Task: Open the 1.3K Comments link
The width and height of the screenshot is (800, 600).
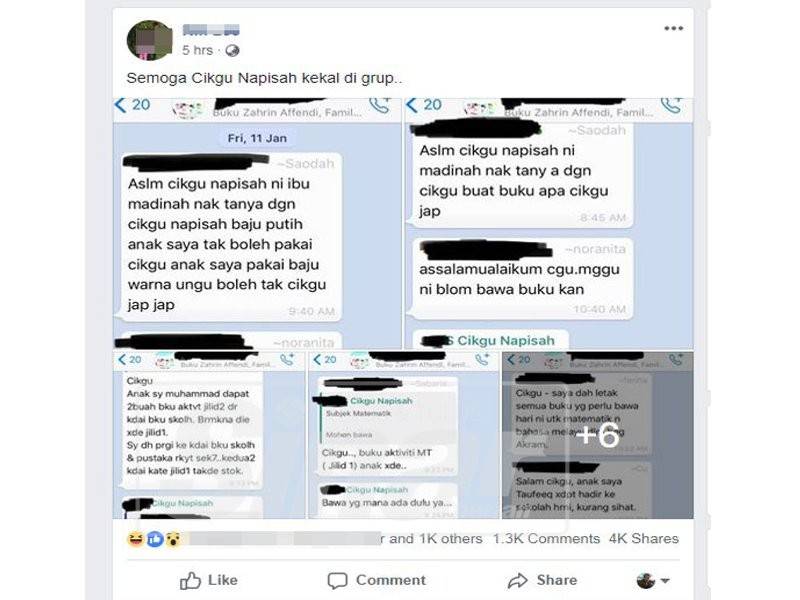Action: [x=546, y=539]
